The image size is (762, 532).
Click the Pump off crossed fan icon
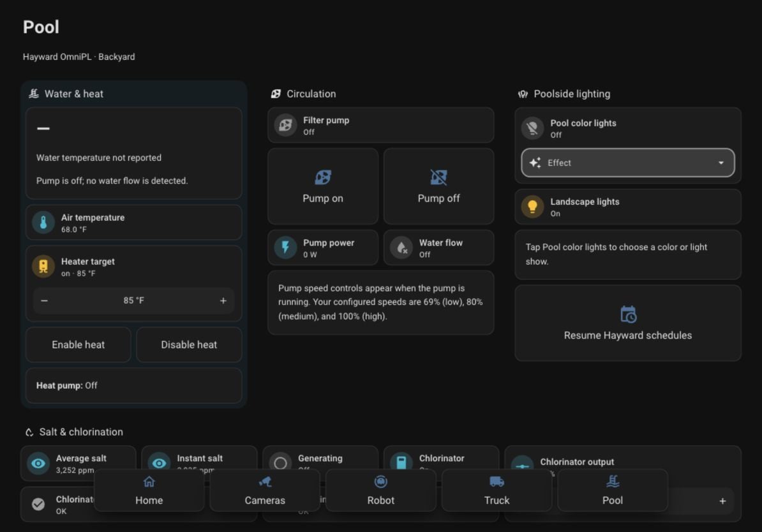438,177
